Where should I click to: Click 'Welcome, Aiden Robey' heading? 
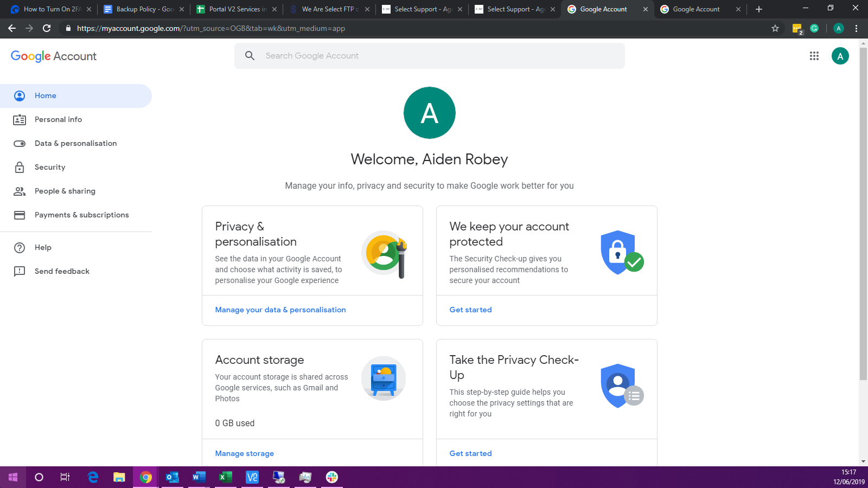click(430, 159)
